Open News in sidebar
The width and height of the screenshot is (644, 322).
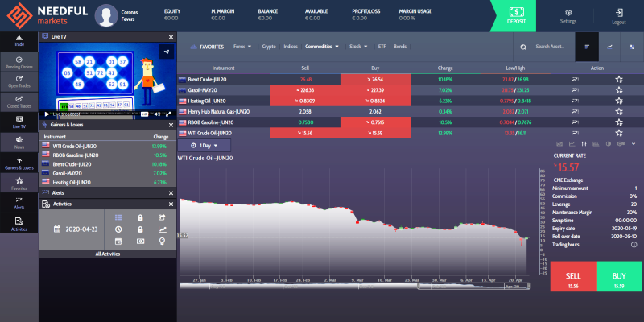[x=19, y=142]
